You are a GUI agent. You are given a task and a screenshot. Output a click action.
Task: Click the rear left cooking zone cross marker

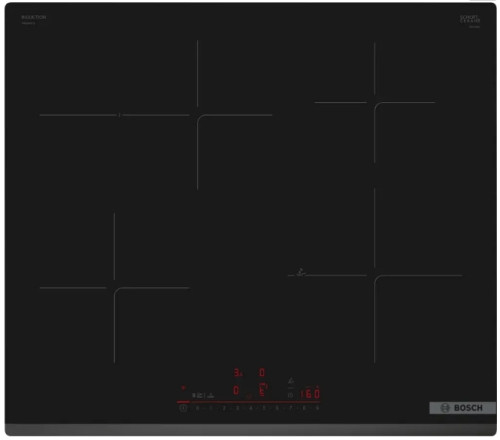pyautogui.click(x=197, y=115)
